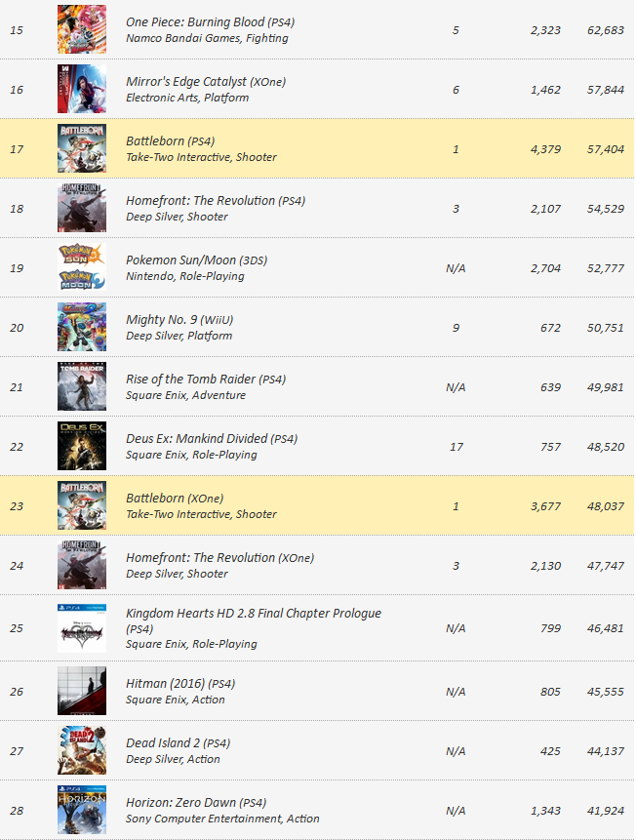This screenshot has height=840, width=636.
Task: Open Deus Ex: Mankind Divided (PS4) link
Action: tap(212, 438)
